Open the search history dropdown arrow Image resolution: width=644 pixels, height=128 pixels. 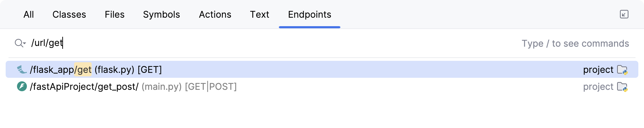pos(24,43)
